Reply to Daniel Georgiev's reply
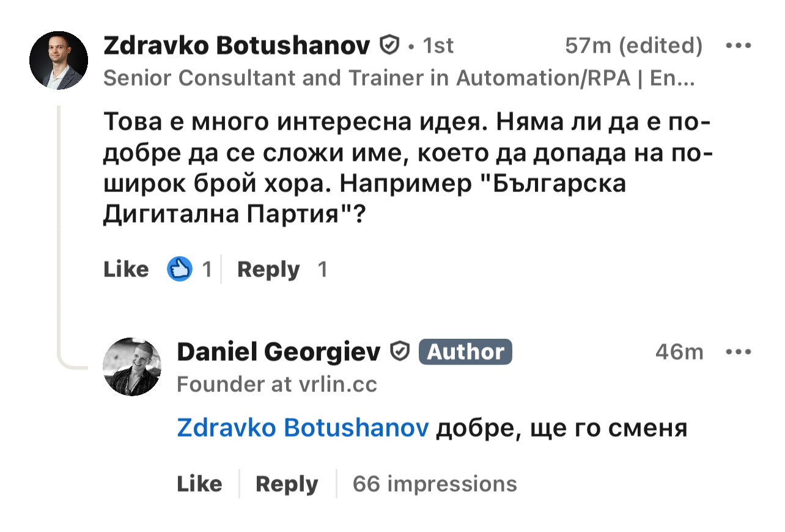The image size is (785, 532). 287,484
